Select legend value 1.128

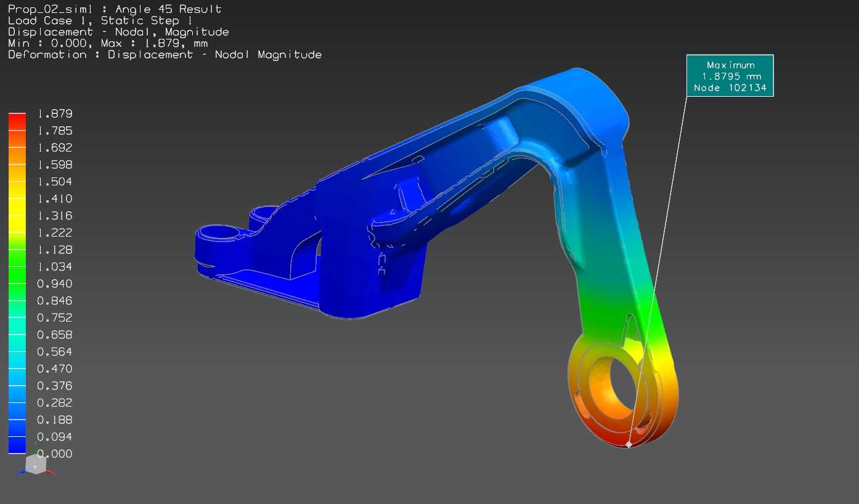click(55, 250)
